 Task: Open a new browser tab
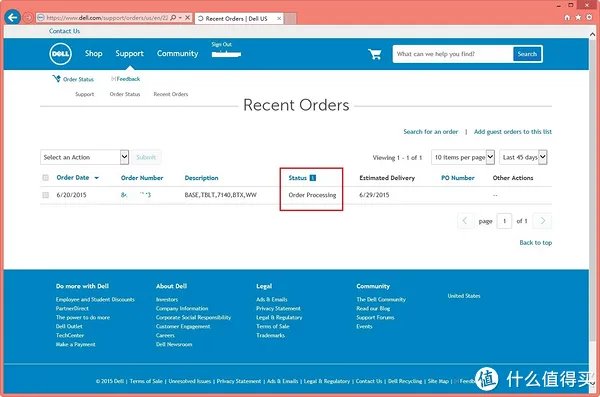pos(290,18)
